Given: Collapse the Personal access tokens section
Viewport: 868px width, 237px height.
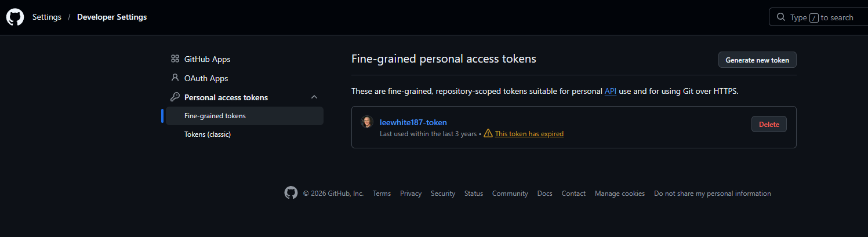Looking at the screenshot, I should click(314, 97).
